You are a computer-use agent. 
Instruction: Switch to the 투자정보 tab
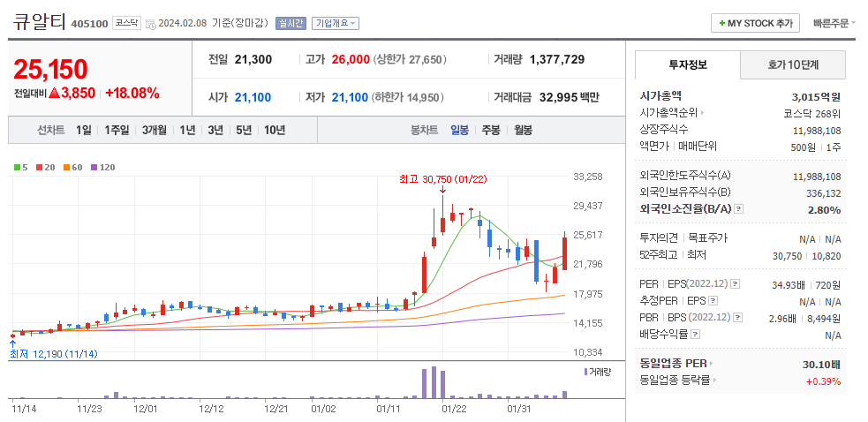tap(688, 64)
